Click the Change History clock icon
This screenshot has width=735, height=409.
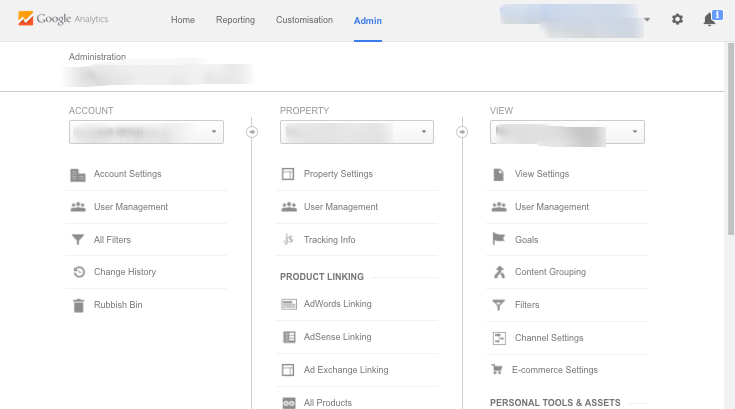78,272
